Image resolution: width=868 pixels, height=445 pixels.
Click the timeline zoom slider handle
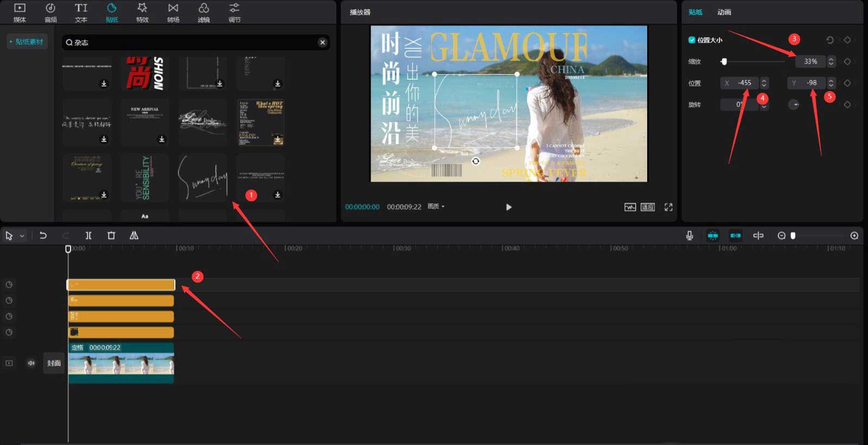pyautogui.click(x=793, y=236)
